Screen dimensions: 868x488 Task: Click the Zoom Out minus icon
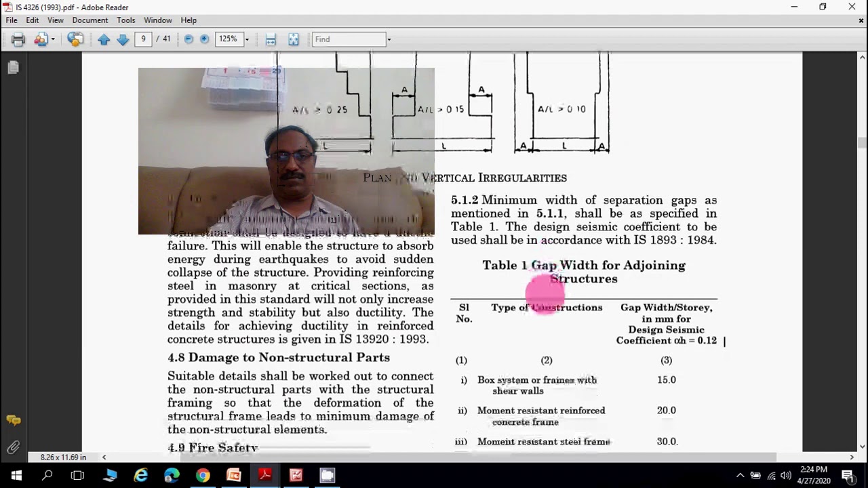pos(189,39)
